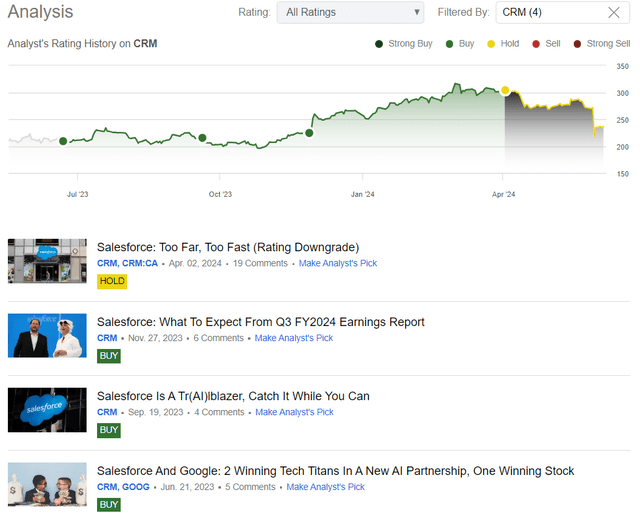
Task: Clear the CRM filter with the X icon
Action: pos(614,13)
